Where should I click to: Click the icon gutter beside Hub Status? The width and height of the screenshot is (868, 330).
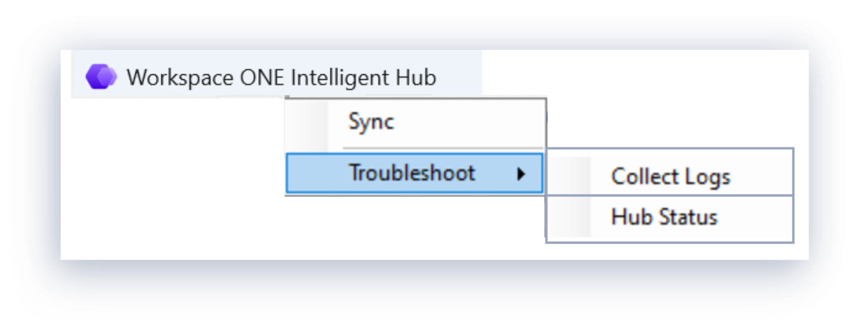coord(569,218)
